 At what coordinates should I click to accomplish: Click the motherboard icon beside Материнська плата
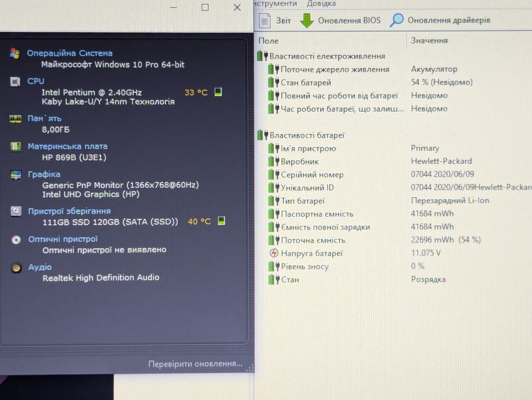pos(16,147)
